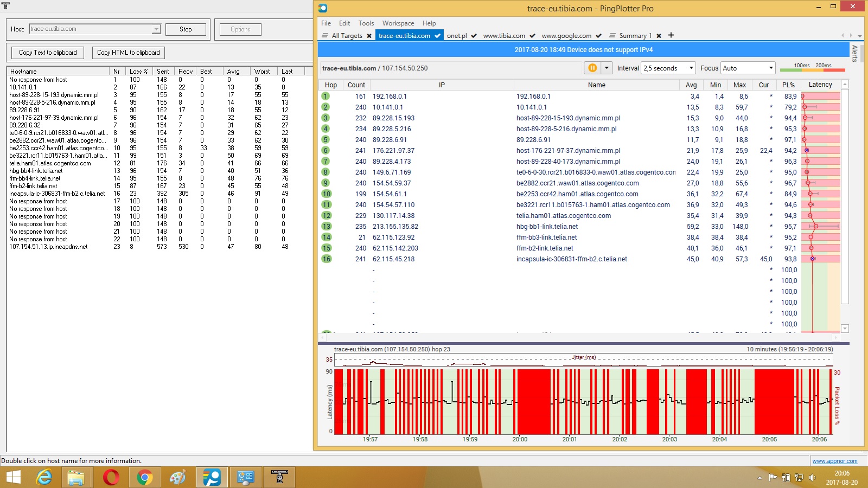Viewport: 868px width, 488px height.
Task: Open the Control Panel taskbar icon
Action: pos(245,477)
